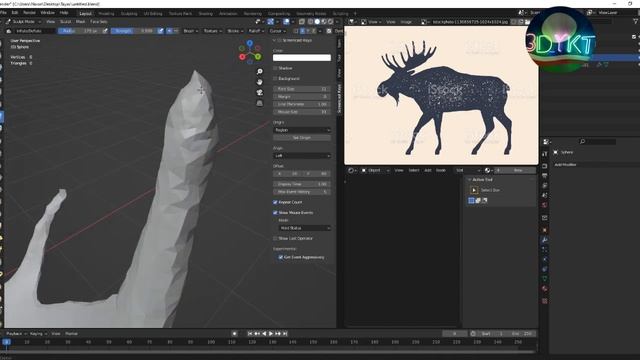Open the Render properties tab
Image resolution: width=640 pixels, height=360 pixels.
[544, 166]
